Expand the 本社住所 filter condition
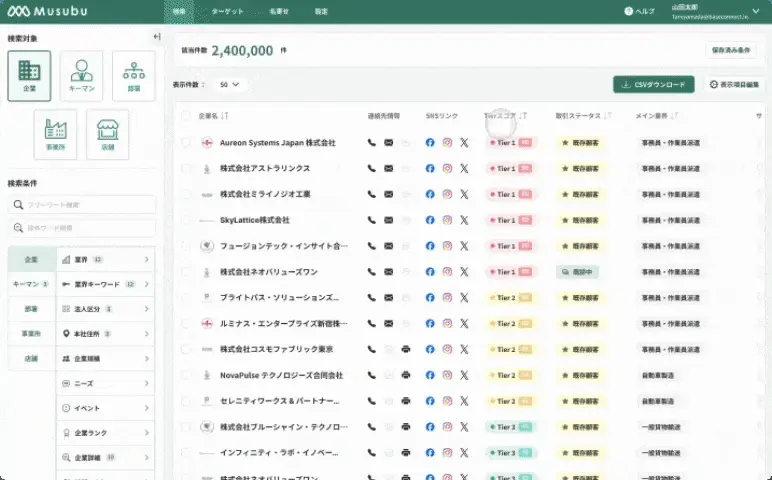This screenshot has height=480, width=772. [105, 334]
